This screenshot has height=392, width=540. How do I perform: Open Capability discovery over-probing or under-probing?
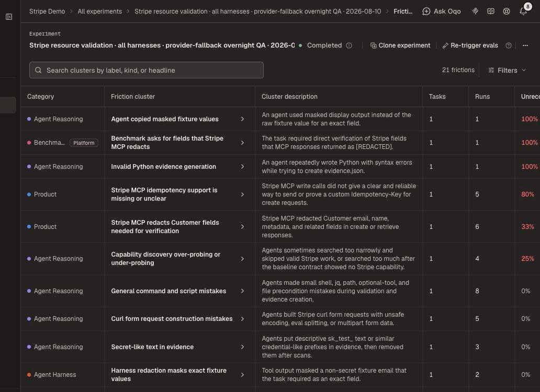[166, 259]
